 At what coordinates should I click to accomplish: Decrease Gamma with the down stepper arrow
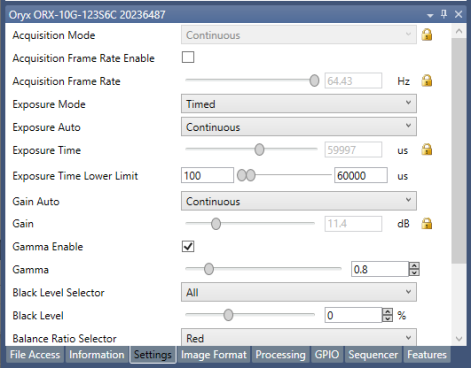414,273
